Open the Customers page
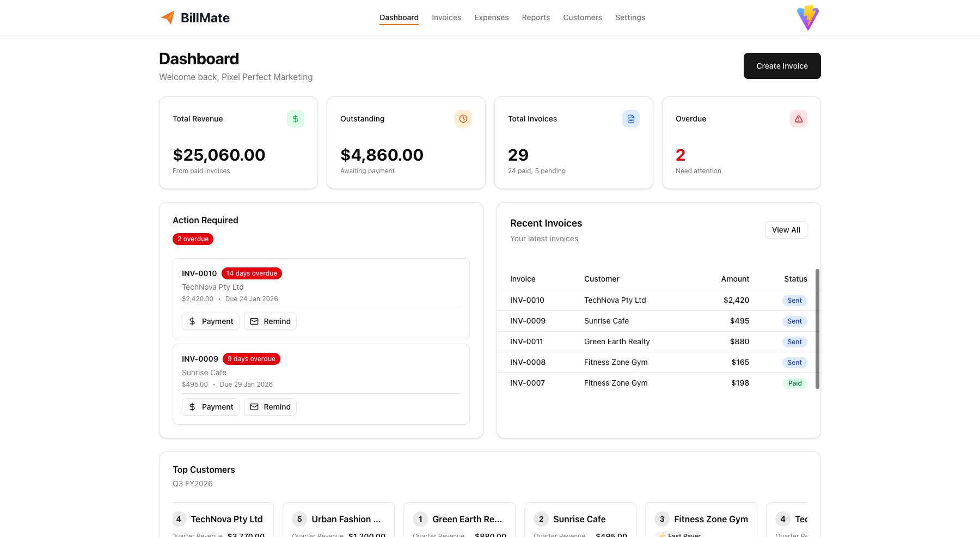 [583, 17]
